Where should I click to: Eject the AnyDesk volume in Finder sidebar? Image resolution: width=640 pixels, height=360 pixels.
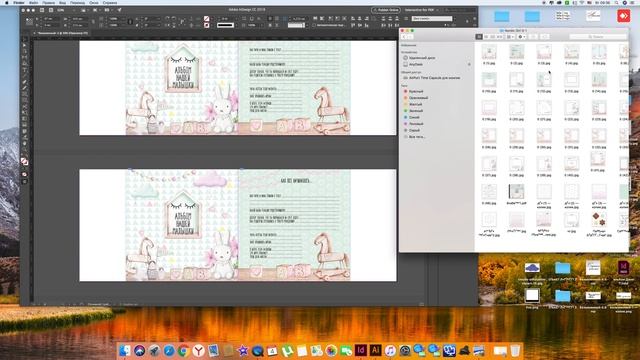[x=469, y=64]
